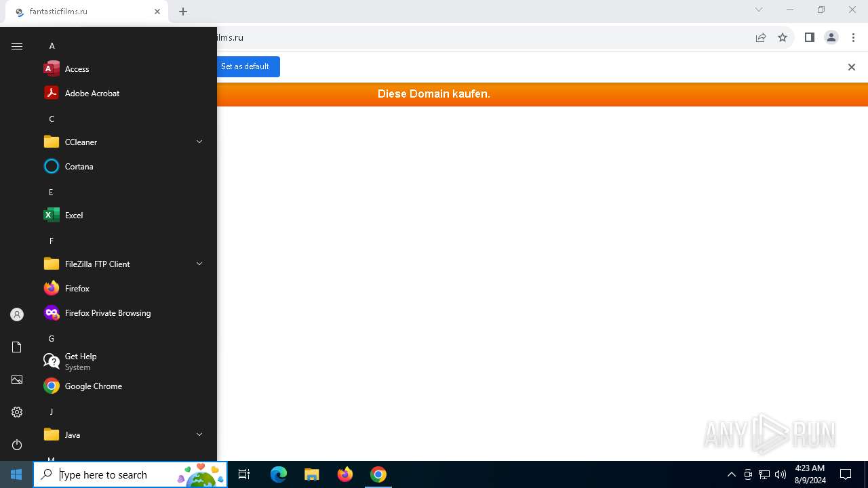The height and width of the screenshot is (488, 868).
Task: Dismiss the default browser info bar
Action: [x=852, y=67]
